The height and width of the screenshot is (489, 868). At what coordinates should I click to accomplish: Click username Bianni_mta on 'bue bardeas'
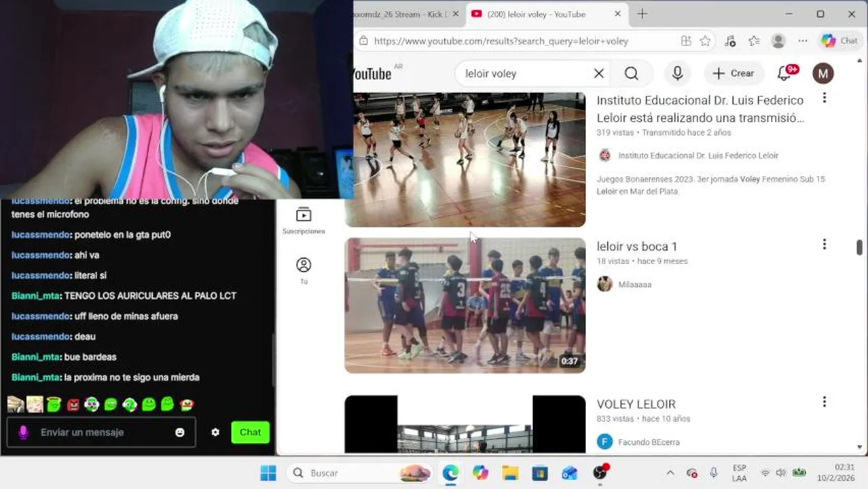(x=36, y=357)
